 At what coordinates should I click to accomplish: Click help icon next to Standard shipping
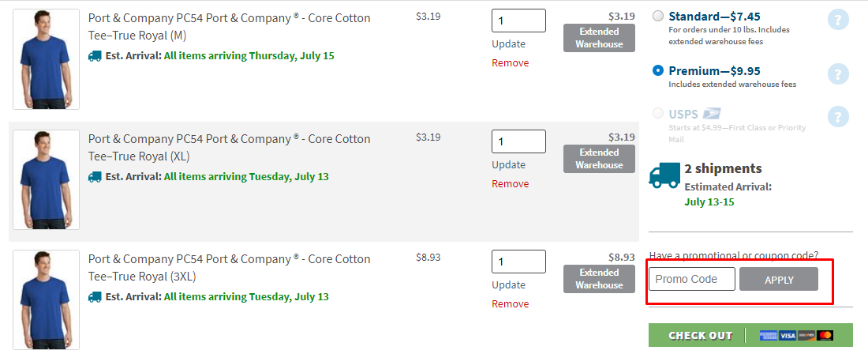pos(838,20)
